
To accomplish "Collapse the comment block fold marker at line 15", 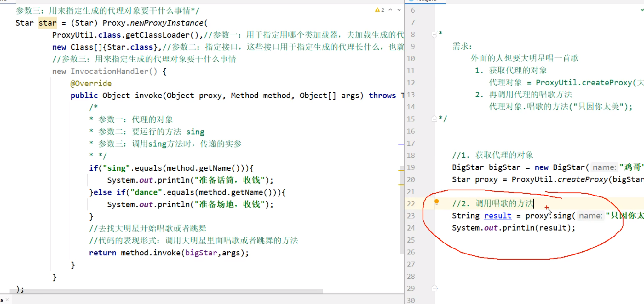I will (x=434, y=119).
